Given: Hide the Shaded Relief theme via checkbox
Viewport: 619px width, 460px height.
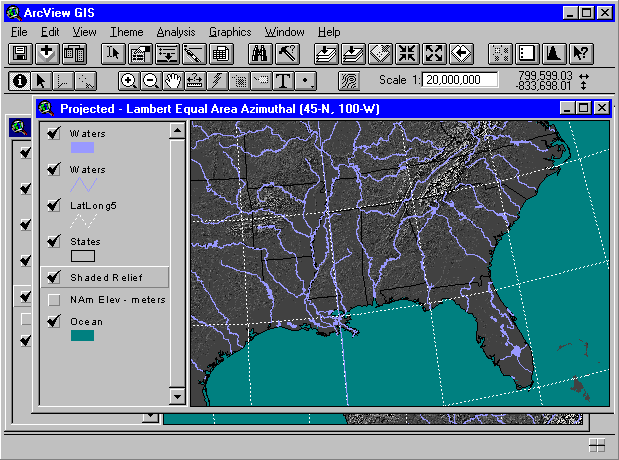Looking at the screenshot, I should tap(54, 277).
